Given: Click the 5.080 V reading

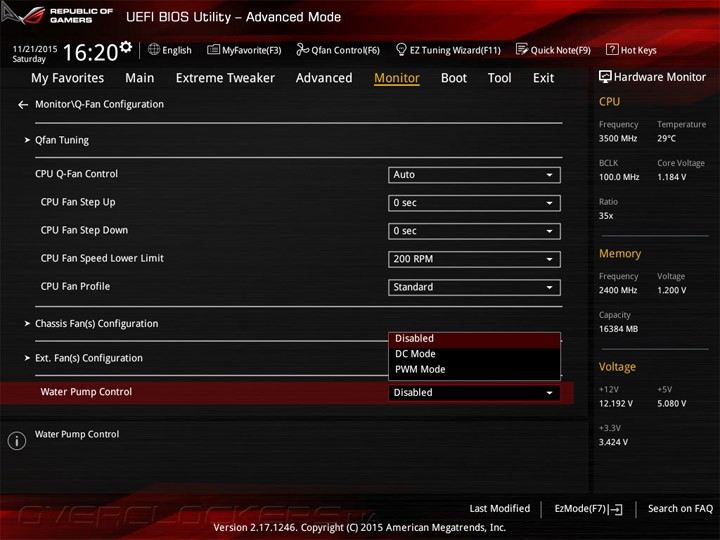Looking at the screenshot, I should tap(672, 404).
